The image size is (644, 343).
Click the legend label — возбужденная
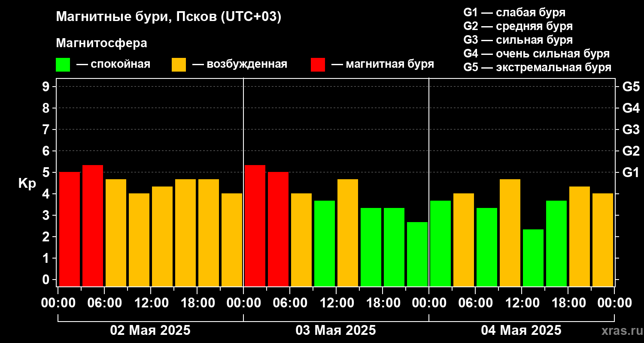point(240,64)
